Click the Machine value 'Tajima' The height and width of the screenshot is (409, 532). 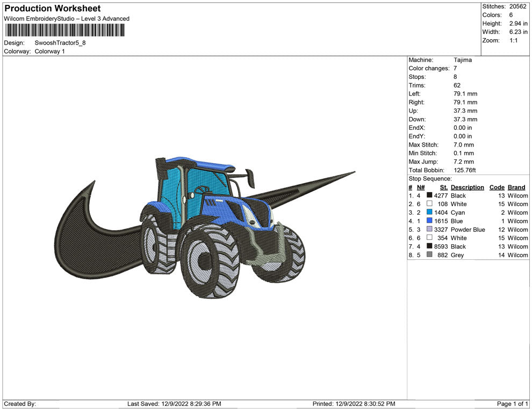[463, 60]
